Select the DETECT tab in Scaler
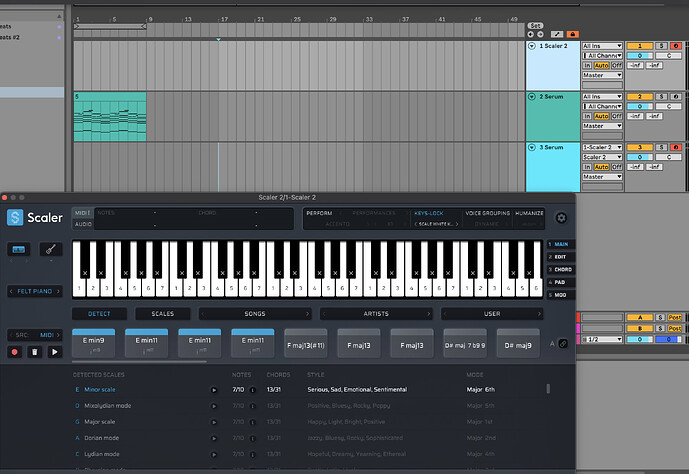 [99, 314]
